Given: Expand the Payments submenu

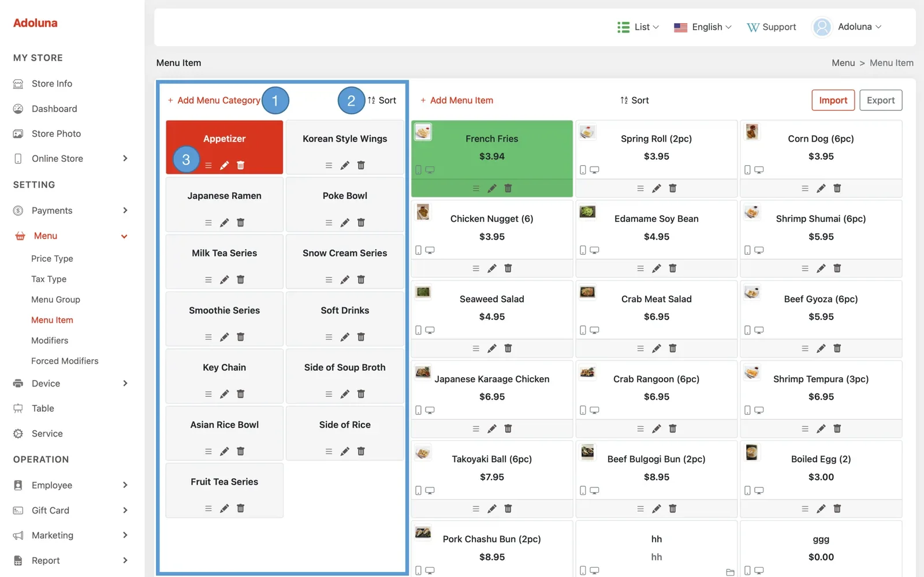Looking at the screenshot, I should coord(125,210).
